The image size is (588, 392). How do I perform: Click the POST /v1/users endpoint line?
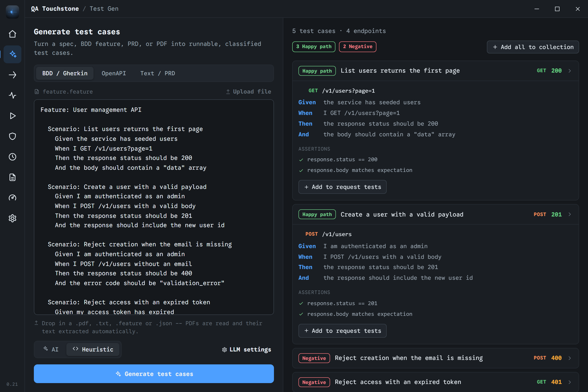click(329, 234)
